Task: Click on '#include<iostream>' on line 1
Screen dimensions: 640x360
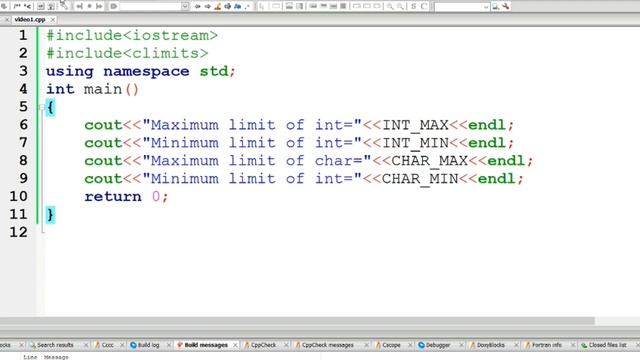Action: [132, 36]
